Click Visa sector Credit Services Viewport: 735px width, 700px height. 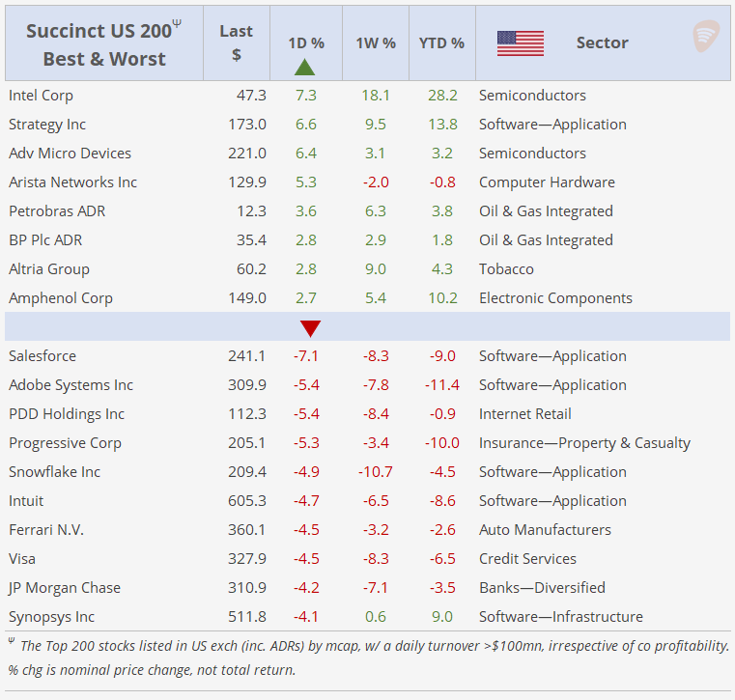coord(527,559)
